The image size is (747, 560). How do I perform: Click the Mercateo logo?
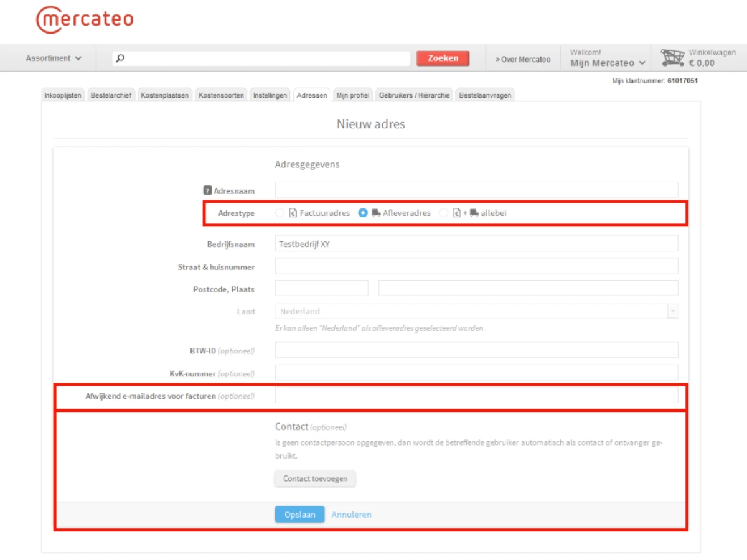point(85,20)
